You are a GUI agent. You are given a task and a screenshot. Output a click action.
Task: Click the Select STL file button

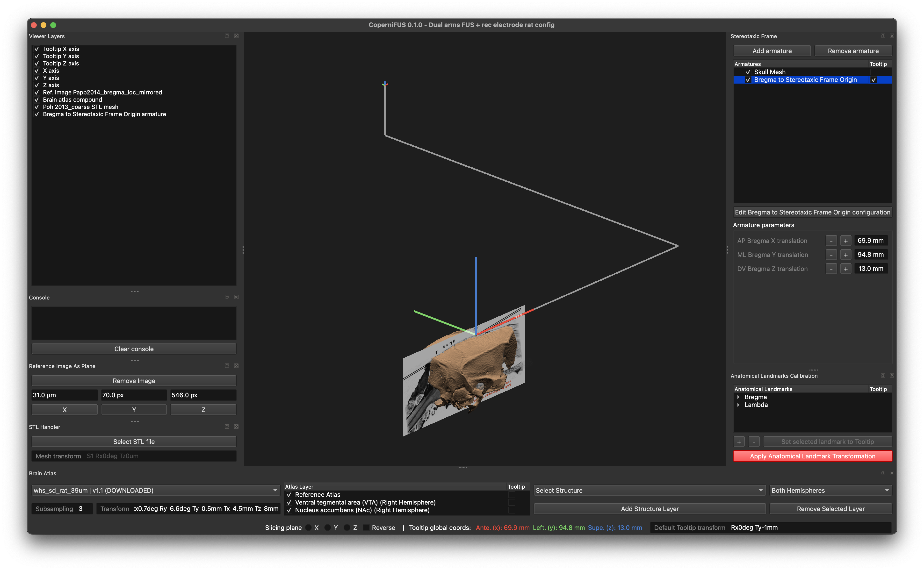134,442
